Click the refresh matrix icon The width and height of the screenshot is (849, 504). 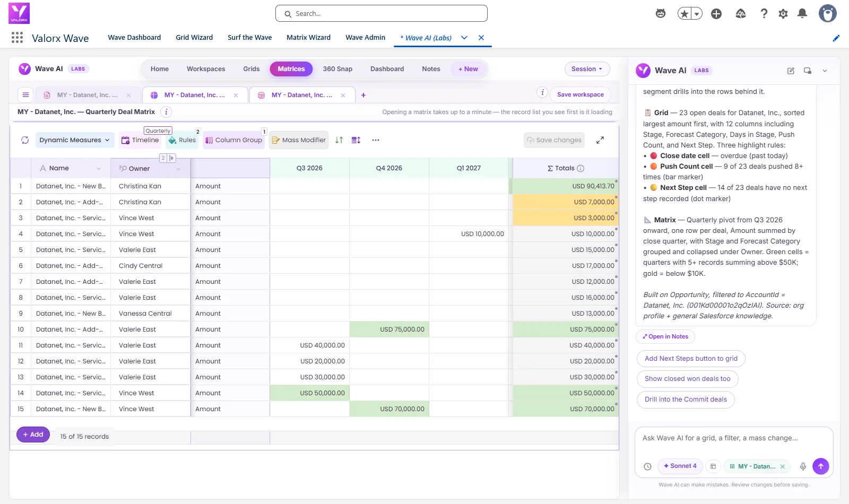click(25, 140)
